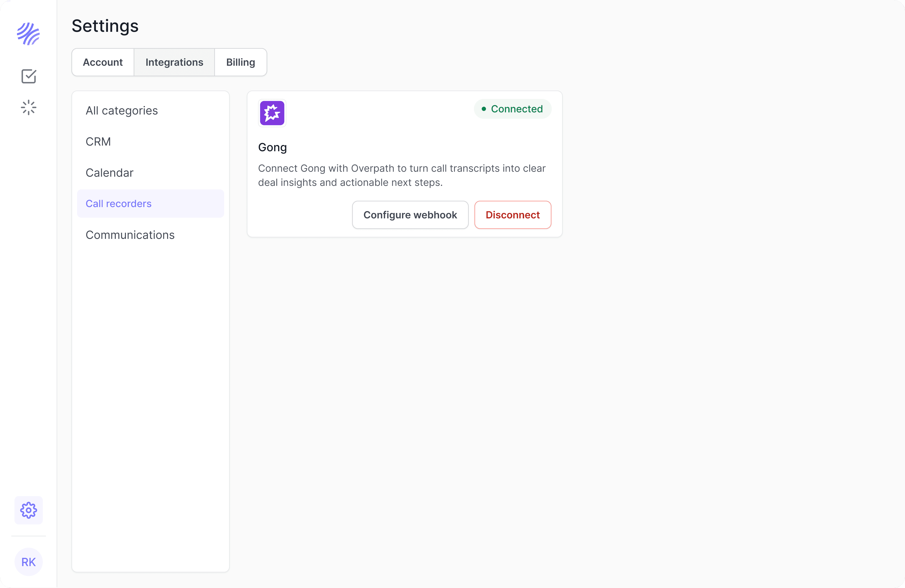Screen dimensions: 905x588
Task: Click the Settings gear icon
Action: (x=29, y=510)
